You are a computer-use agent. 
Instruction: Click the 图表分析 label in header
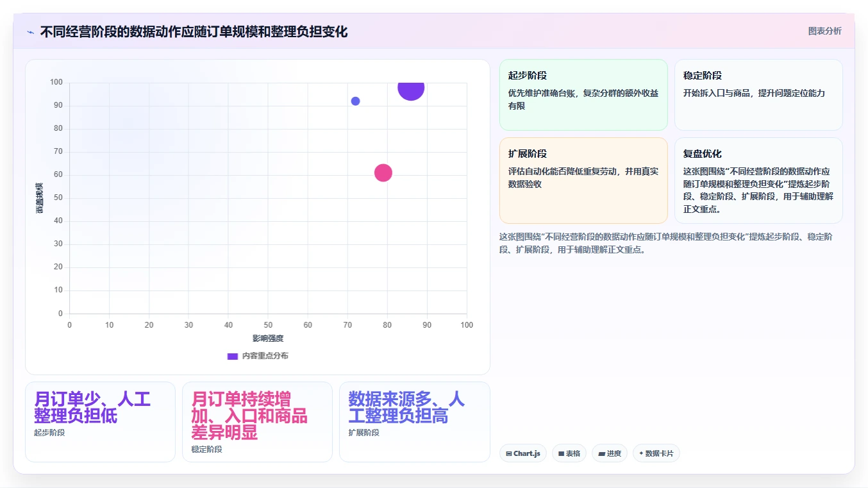click(x=824, y=31)
